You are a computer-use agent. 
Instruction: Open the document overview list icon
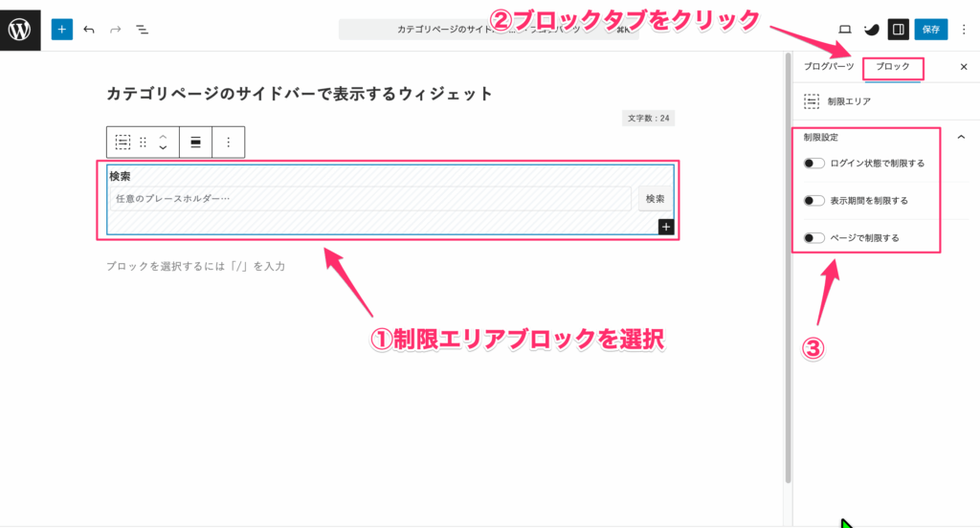click(143, 30)
